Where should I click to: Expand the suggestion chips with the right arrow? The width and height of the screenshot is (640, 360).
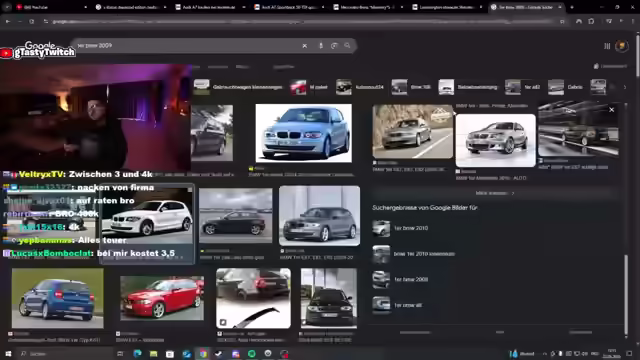pyautogui.click(x=624, y=87)
